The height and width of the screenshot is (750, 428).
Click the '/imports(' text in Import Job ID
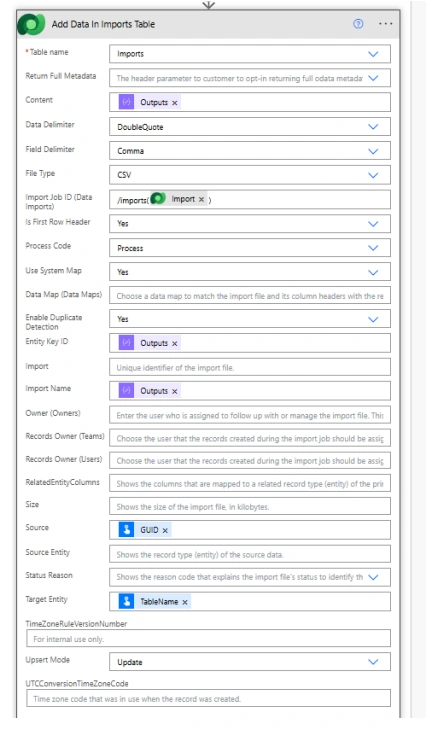pyautogui.click(x=133, y=200)
